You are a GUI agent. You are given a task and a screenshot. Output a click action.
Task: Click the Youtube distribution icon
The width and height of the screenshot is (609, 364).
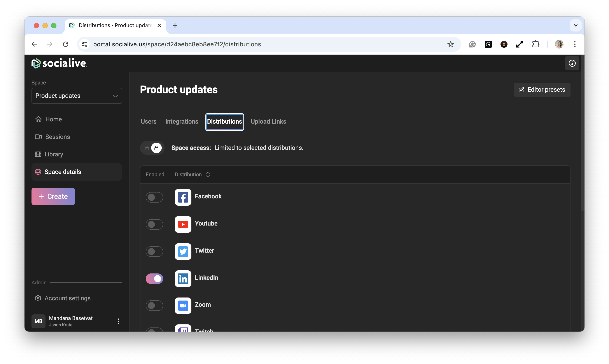pos(183,224)
